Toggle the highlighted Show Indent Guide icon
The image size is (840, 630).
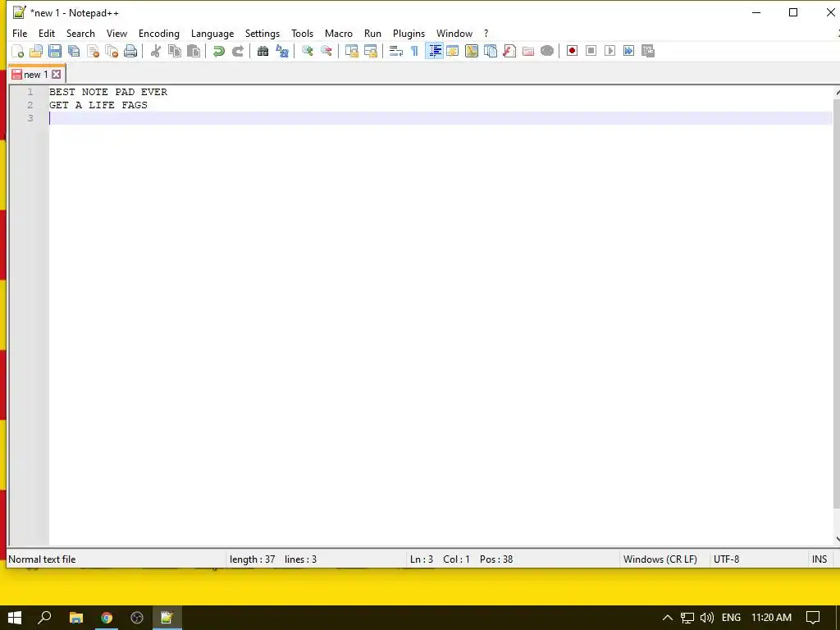point(434,51)
